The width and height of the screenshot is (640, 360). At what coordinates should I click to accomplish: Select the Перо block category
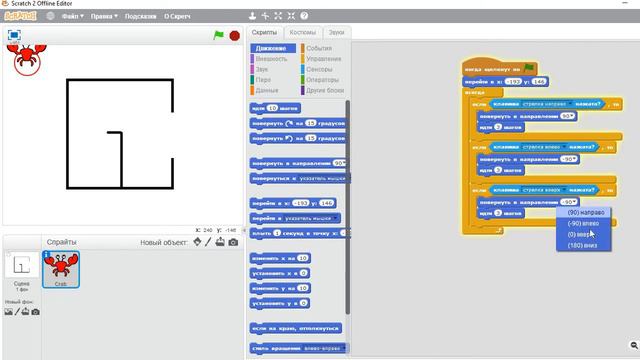point(263,80)
